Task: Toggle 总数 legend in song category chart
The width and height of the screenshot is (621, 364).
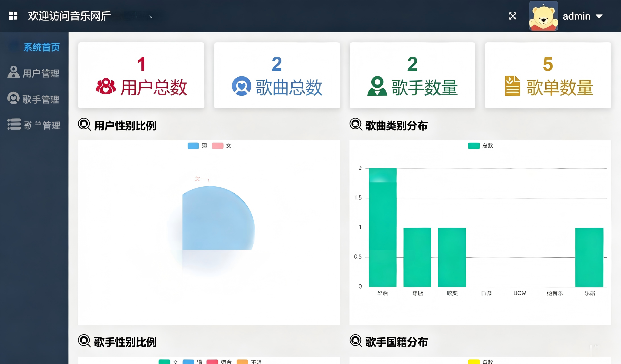Action: (480, 146)
